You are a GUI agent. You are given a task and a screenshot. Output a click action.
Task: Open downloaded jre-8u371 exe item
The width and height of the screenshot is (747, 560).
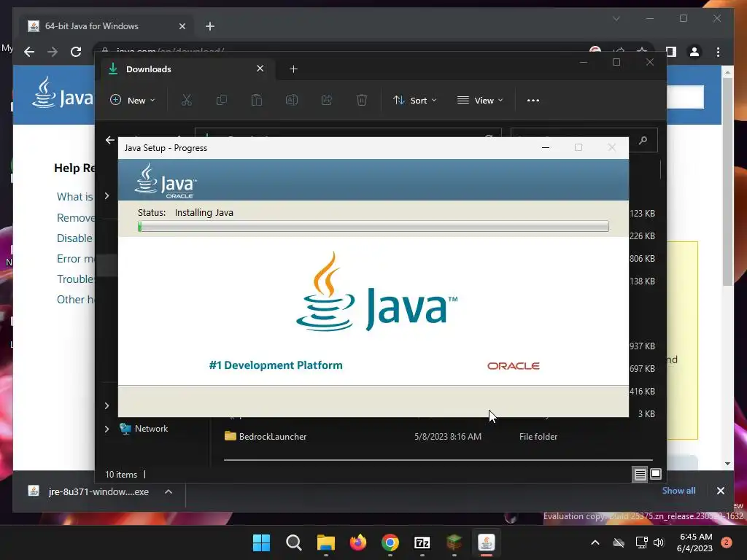pos(88,491)
